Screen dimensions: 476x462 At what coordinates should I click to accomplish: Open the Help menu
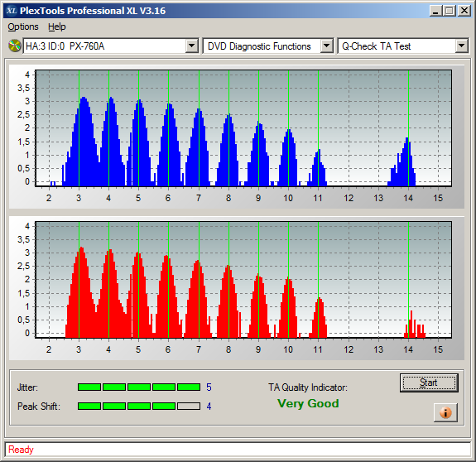tap(57, 26)
